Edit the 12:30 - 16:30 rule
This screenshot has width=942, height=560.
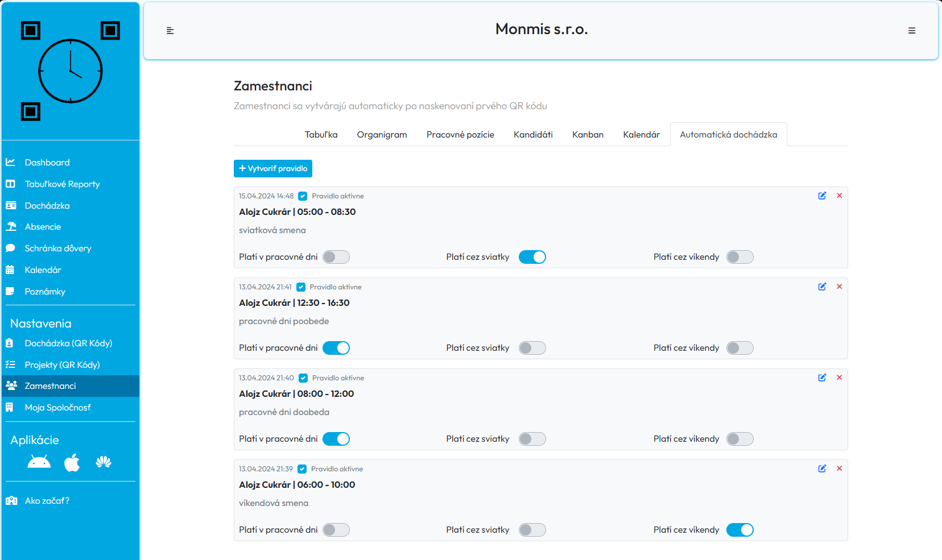822,287
